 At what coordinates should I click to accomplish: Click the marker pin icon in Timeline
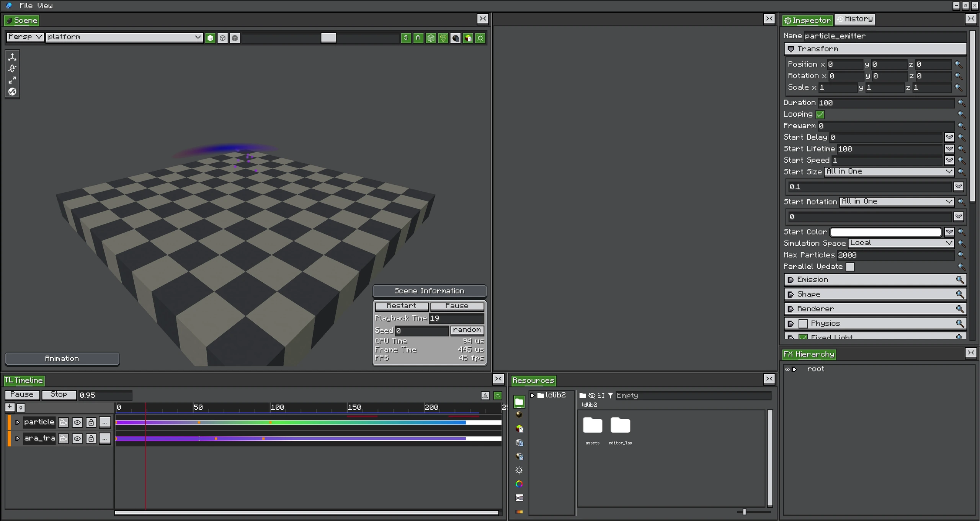pyautogui.click(x=21, y=408)
